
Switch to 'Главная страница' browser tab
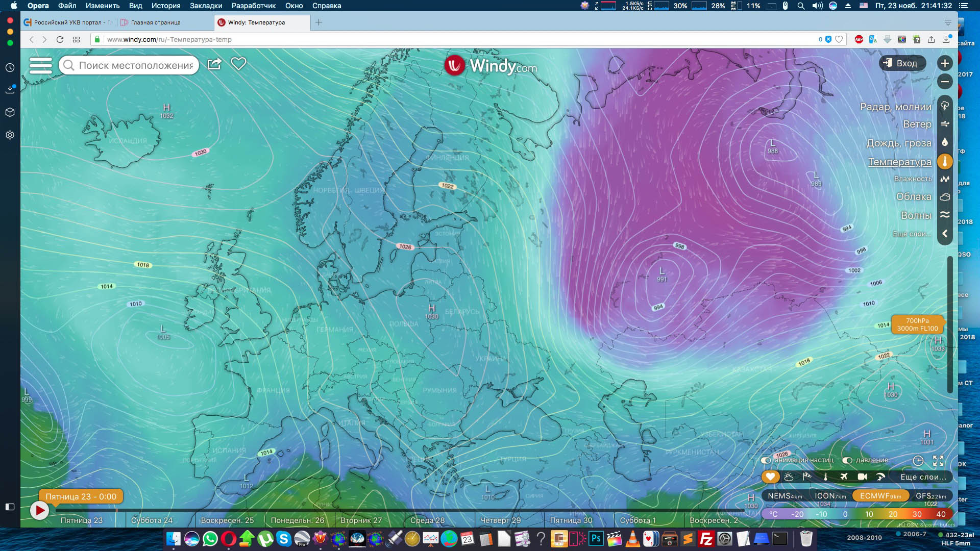pos(156,22)
